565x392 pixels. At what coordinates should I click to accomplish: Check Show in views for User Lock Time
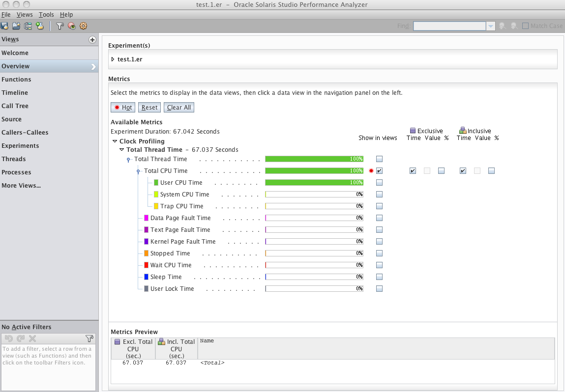click(x=379, y=289)
